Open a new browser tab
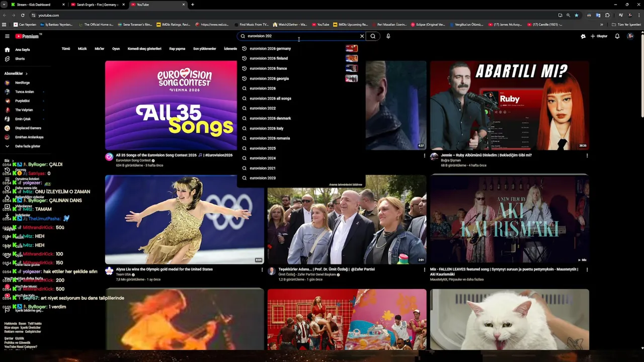644x362 pixels. 192,5
